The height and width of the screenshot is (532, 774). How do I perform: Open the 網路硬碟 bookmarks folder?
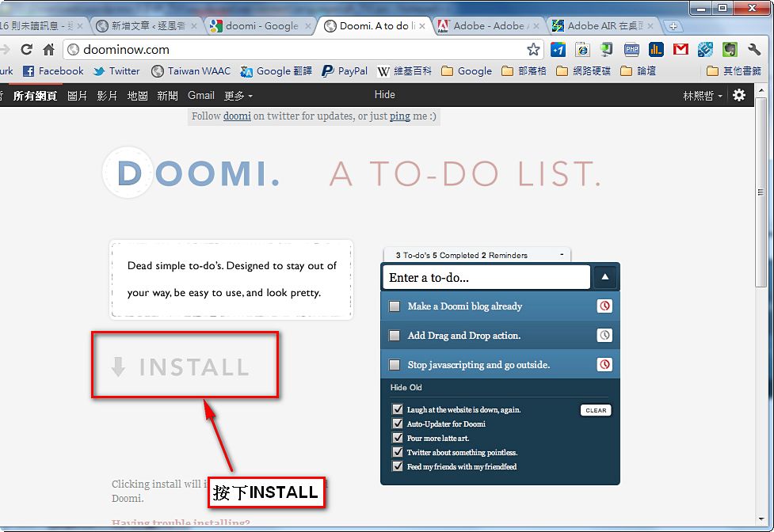point(583,71)
